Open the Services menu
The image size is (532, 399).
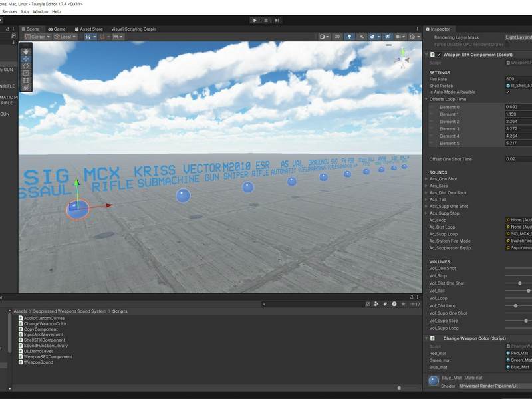click(x=9, y=11)
